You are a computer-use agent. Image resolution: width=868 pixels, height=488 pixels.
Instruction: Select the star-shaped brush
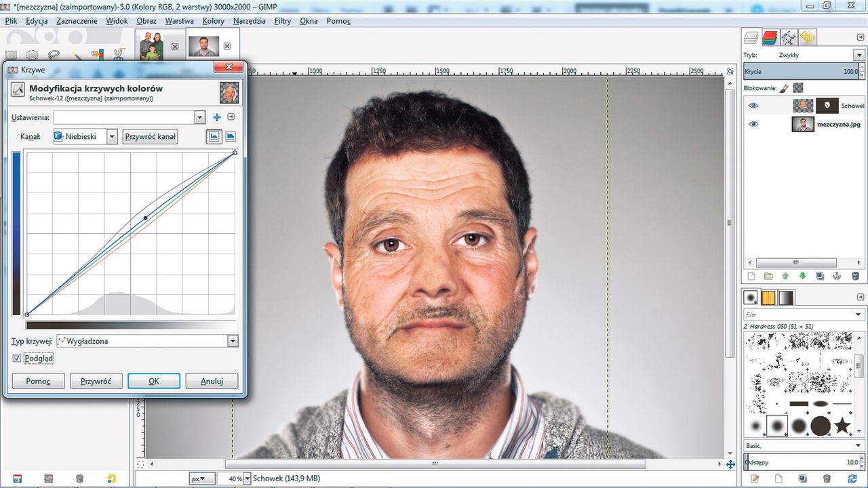[x=843, y=426]
